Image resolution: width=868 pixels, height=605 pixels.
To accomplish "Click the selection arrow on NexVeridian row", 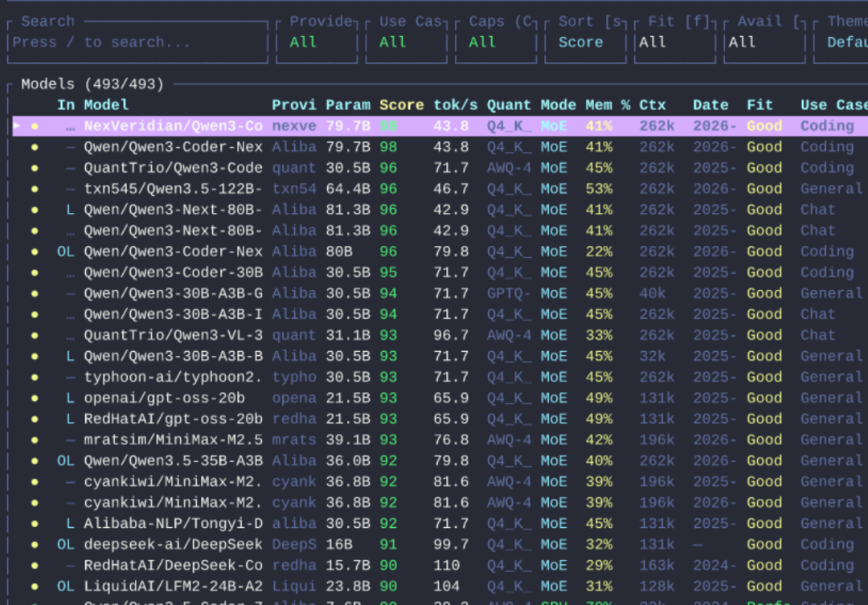I will (x=17, y=126).
